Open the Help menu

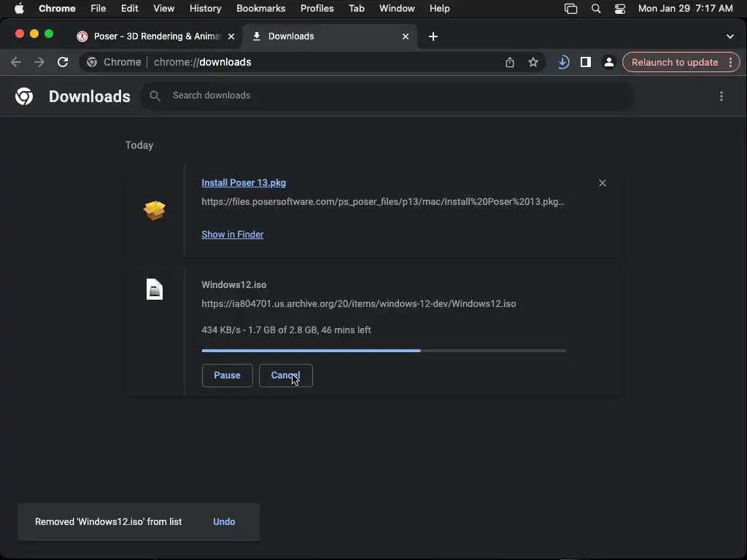click(x=439, y=9)
